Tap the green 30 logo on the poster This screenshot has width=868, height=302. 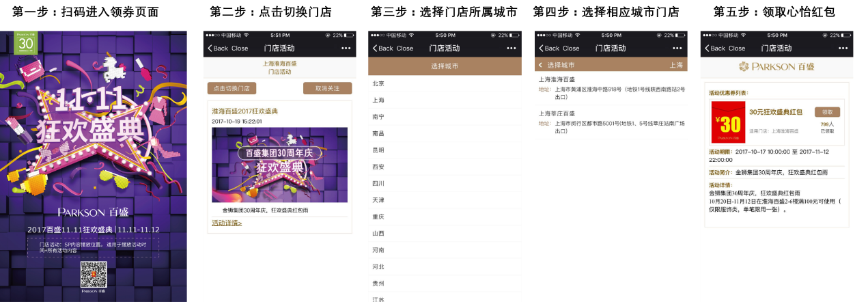(25, 42)
